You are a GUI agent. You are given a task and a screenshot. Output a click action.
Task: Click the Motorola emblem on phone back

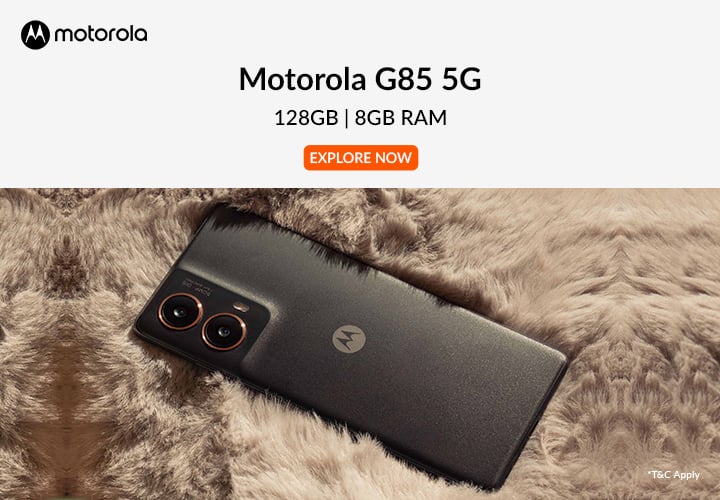[349, 339]
